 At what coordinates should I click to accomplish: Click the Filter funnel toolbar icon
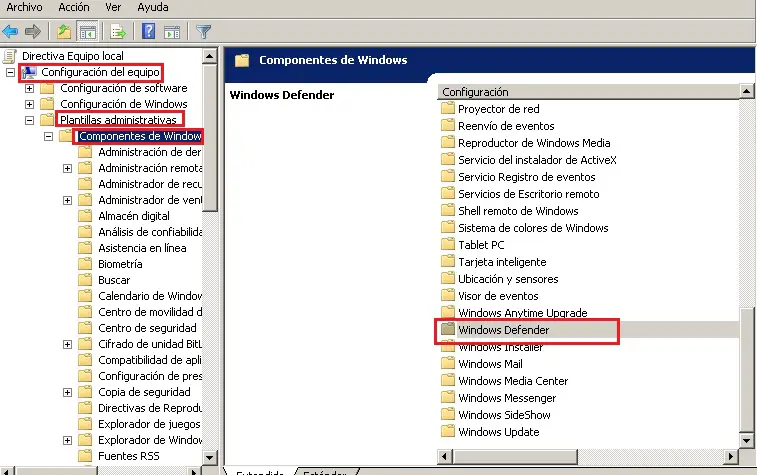[204, 32]
